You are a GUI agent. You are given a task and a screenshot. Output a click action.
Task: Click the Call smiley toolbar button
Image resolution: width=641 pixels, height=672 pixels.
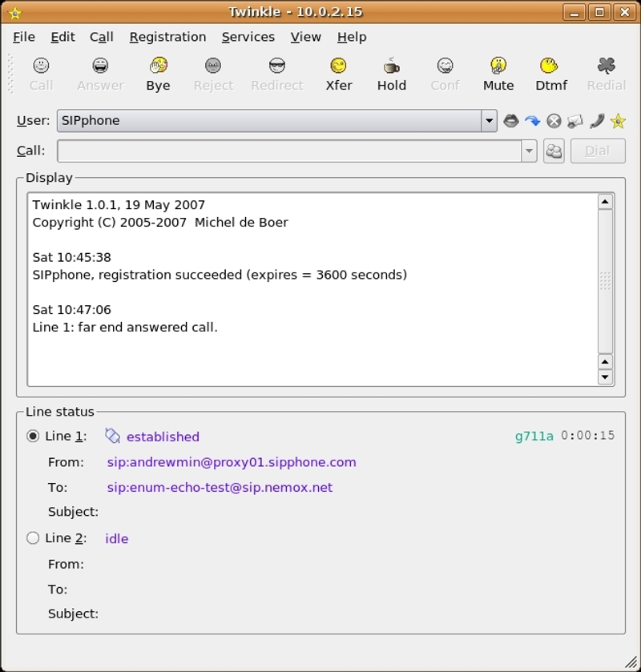point(41,74)
